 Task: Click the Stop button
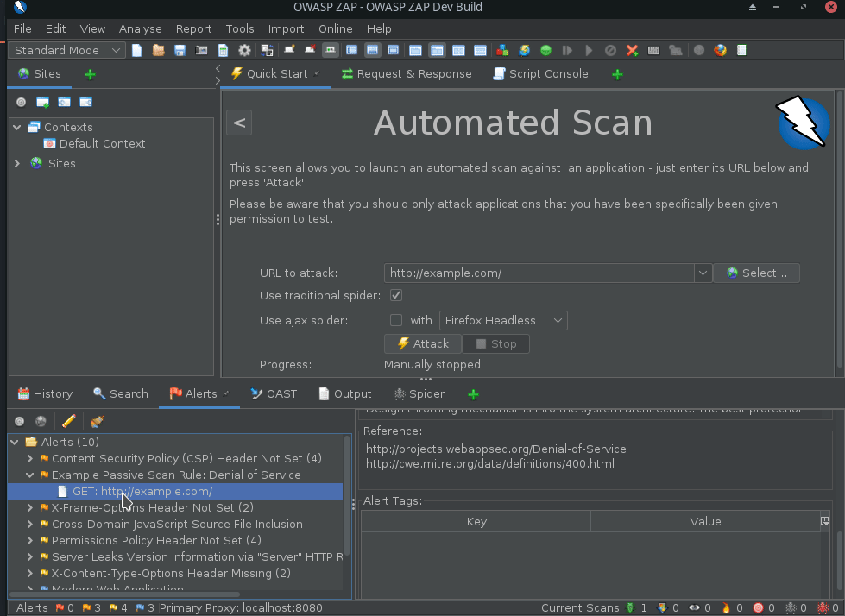click(496, 344)
